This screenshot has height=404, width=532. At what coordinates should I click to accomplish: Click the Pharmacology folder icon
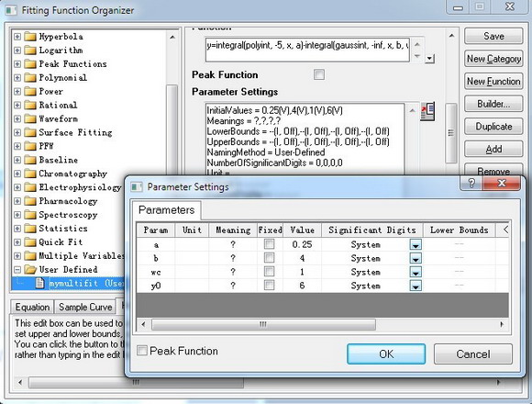coord(30,201)
